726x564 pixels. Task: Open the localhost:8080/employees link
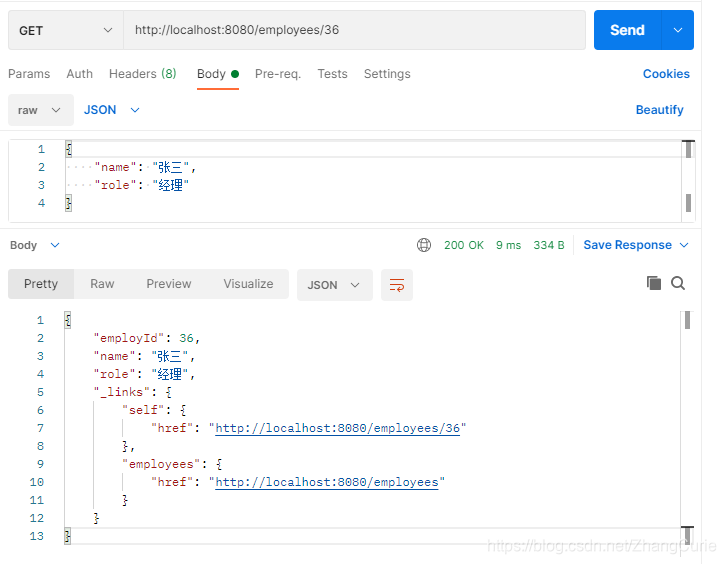(x=327, y=483)
